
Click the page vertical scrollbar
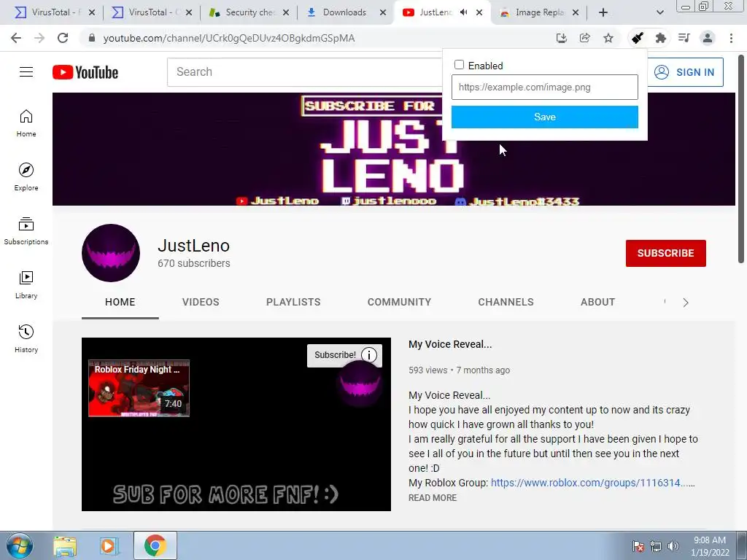pyautogui.click(x=741, y=160)
